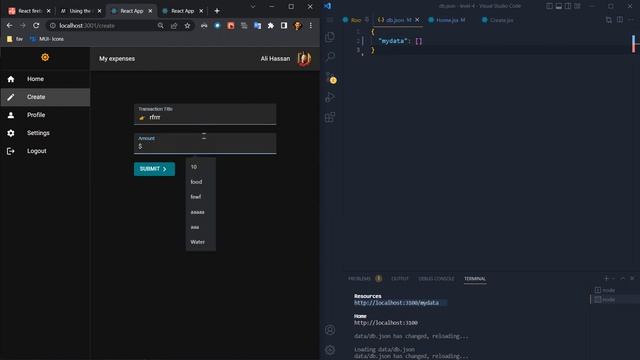
Task: Open VS Code hamburger application menu
Action: 330,20
